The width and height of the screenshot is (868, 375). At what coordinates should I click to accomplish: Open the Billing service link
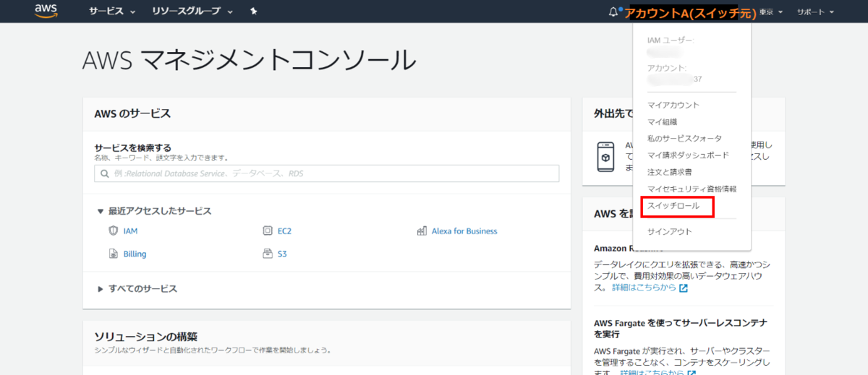[135, 254]
